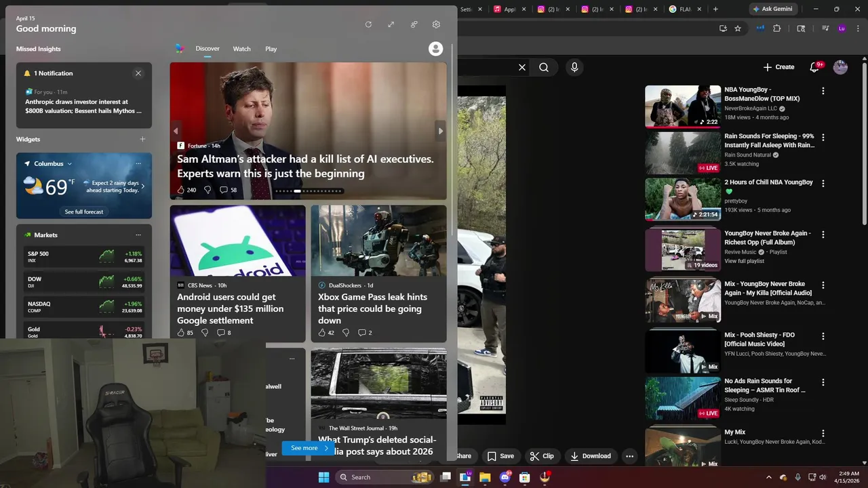Open Discord from the taskbar
The width and height of the screenshot is (868, 488).
point(505,477)
